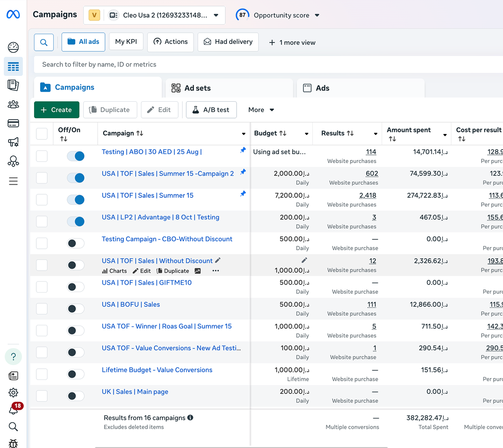Screen dimensions: 503x448
Task: Open Billing card icon in sidebar
Action: click(13, 123)
